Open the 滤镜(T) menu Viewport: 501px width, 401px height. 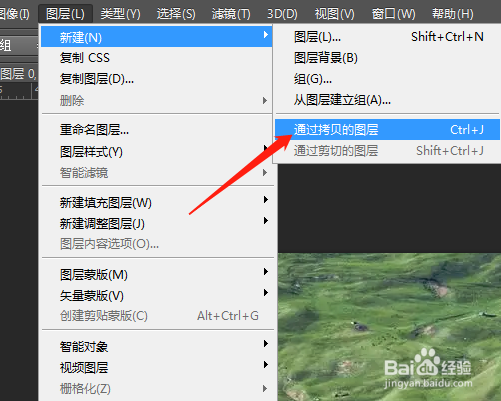pos(231,14)
